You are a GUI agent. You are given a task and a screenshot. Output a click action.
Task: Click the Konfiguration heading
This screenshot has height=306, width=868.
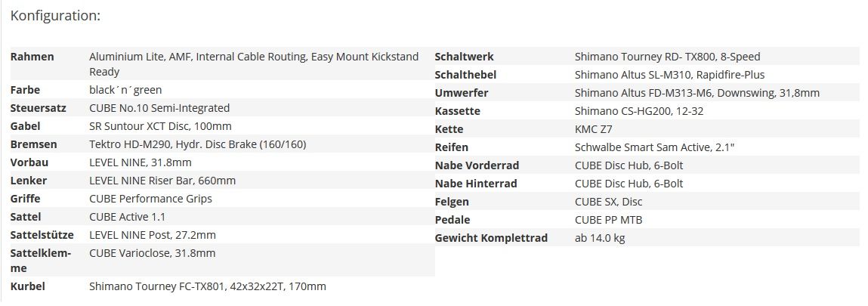click(x=55, y=16)
